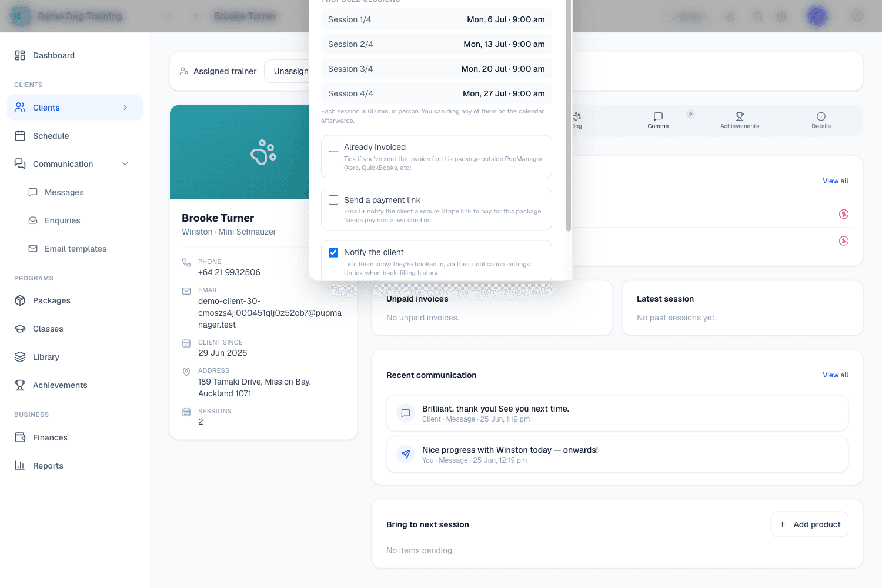Open the Library stack icon
This screenshot has width=882, height=588.
[x=20, y=357]
